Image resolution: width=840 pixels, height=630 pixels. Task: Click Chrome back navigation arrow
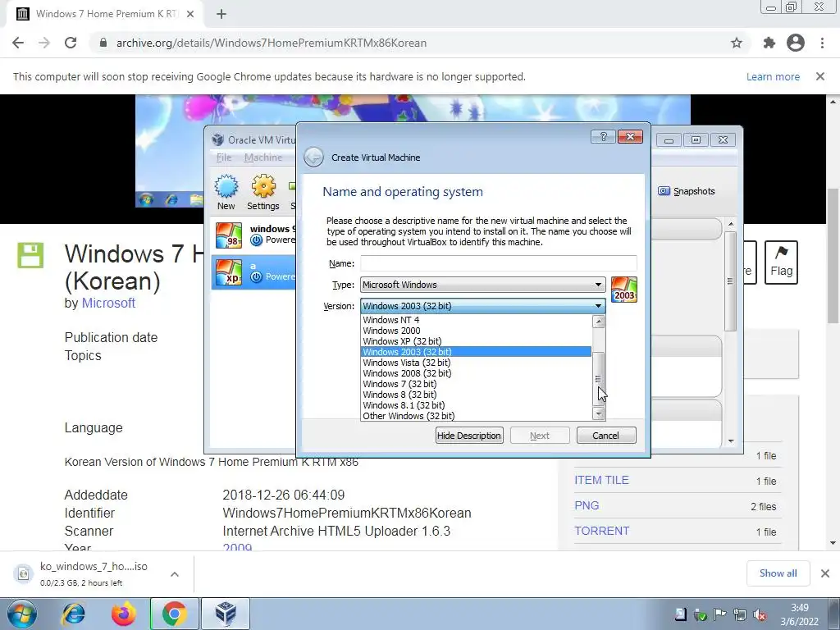pos(18,43)
